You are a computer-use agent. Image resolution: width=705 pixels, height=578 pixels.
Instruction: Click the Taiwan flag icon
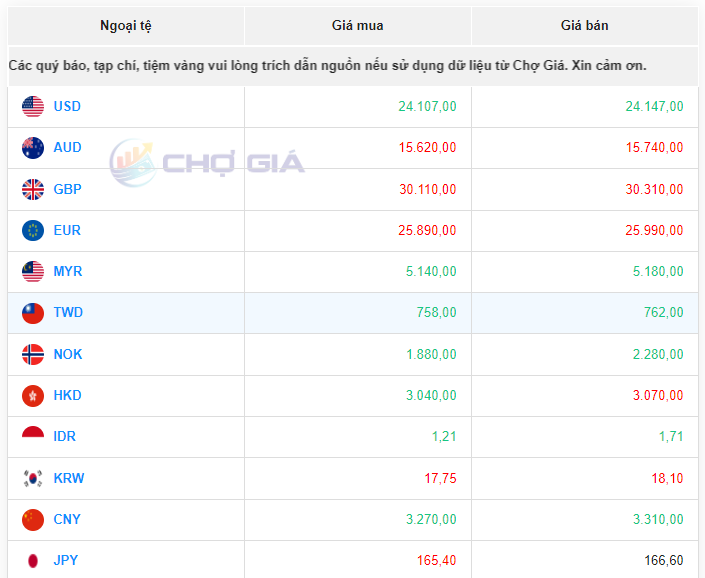[33, 313]
